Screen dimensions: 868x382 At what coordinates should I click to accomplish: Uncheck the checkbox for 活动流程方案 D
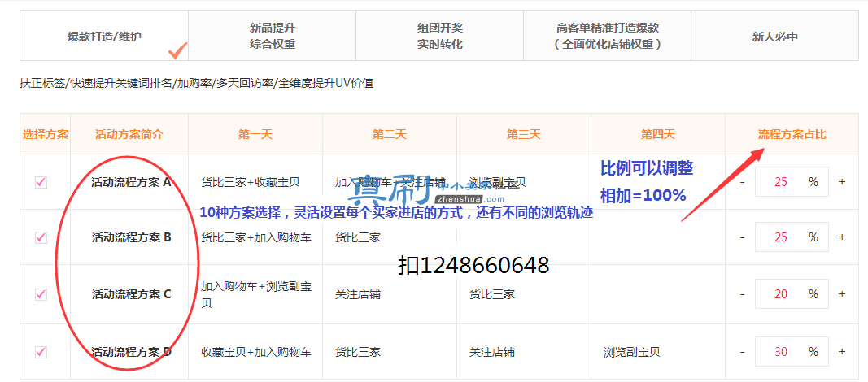point(41,352)
